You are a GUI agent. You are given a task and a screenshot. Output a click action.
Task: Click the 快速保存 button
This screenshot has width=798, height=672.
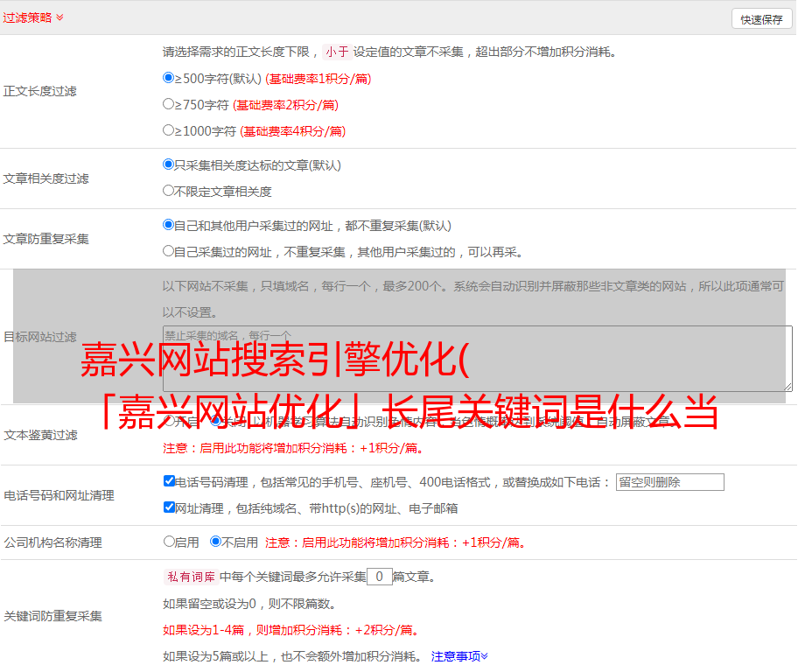click(x=761, y=19)
